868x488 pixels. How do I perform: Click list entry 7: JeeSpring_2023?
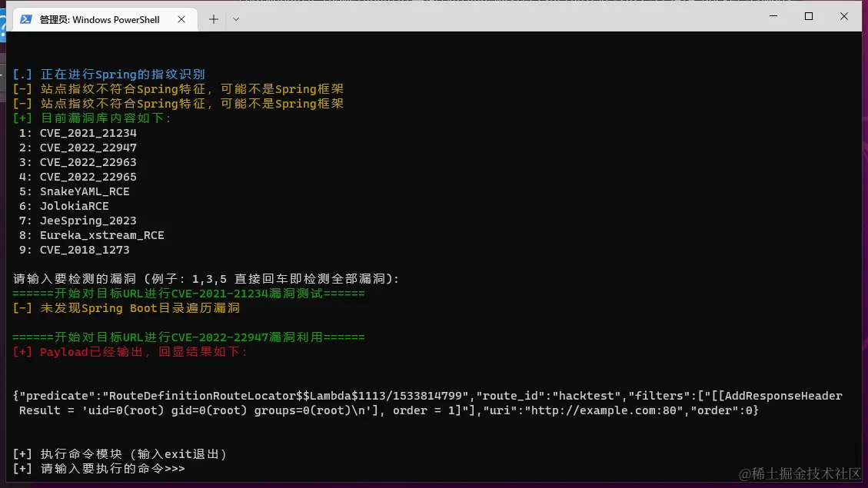(x=78, y=221)
